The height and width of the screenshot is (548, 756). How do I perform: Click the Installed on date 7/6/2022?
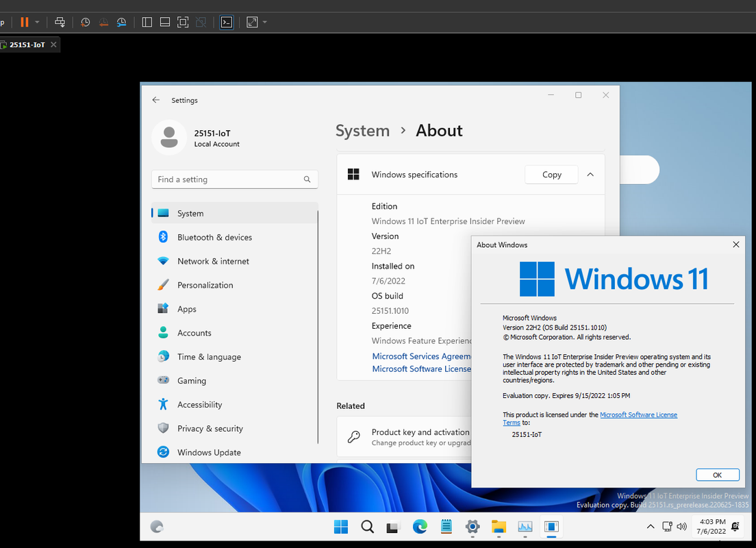point(388,281)
